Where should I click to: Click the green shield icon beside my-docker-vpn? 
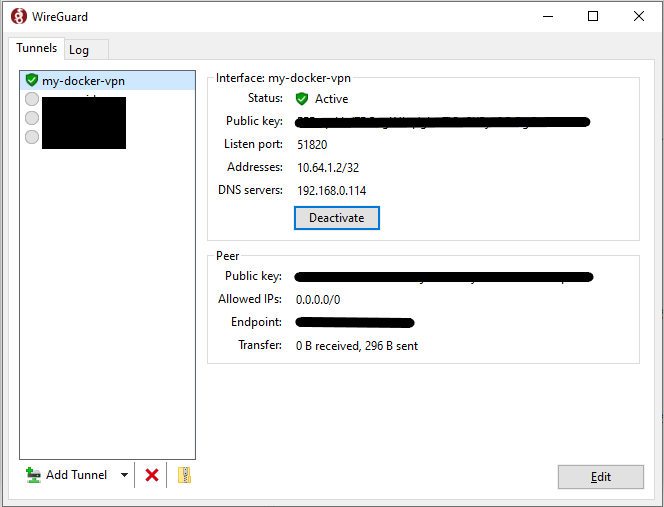[32, 80]
